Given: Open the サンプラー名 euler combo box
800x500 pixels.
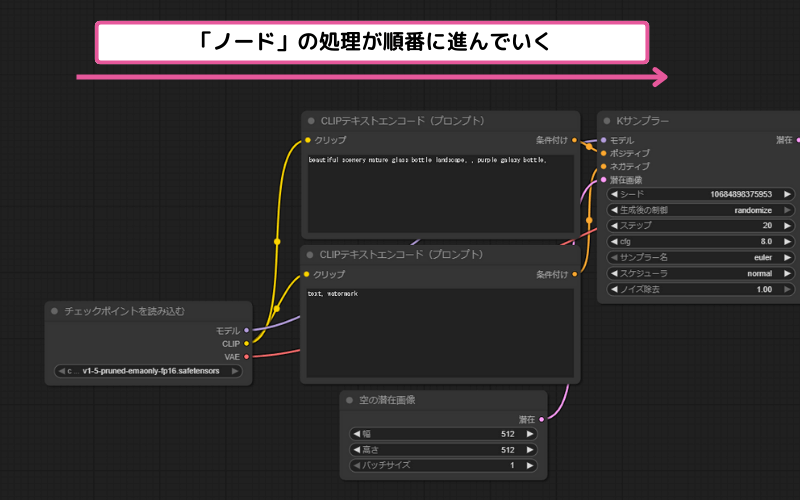Looking at the screenshot, I should point(701,258).
